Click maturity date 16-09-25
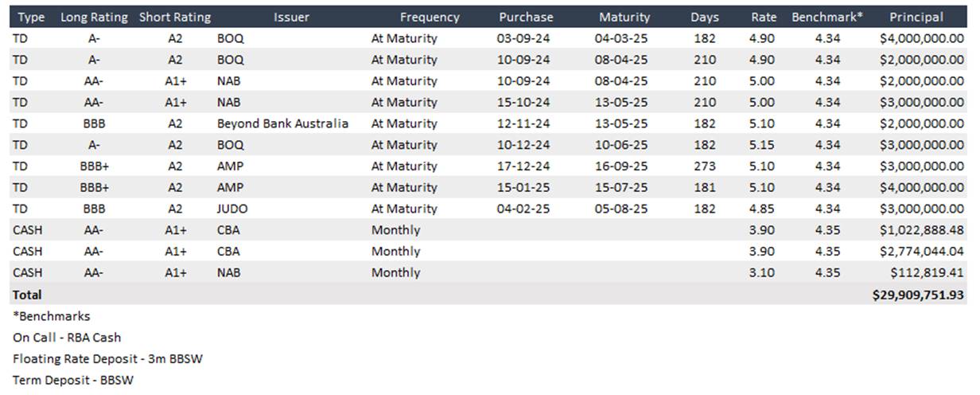Image resolution: width=980 pixels, height=395 pixels. [621, 166]
